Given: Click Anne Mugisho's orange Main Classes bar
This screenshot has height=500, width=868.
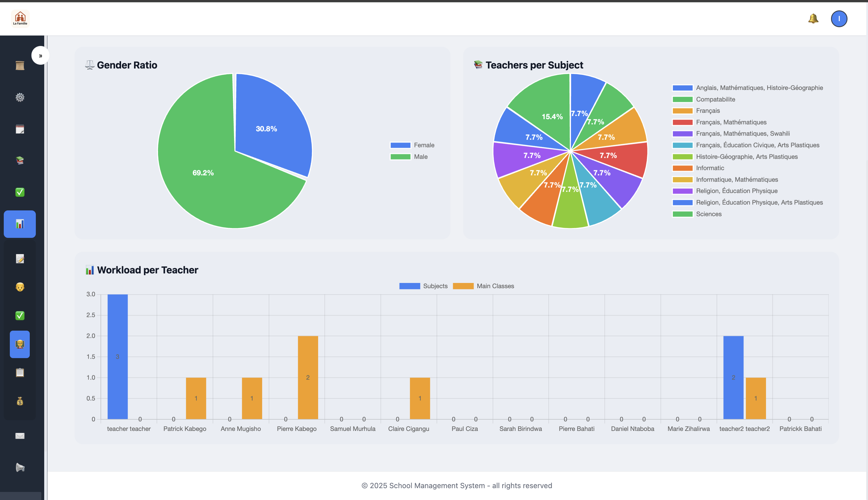Looking at the screenshot, I should click(252, 398).
